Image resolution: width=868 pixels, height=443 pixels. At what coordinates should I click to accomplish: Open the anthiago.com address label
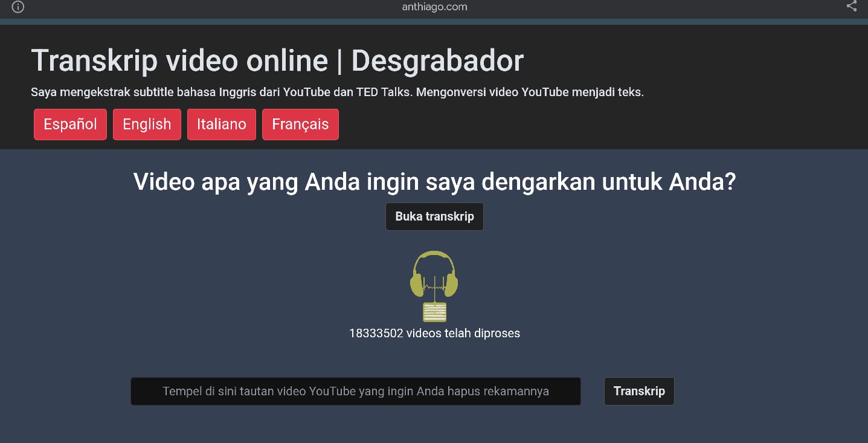coord(434,7)
